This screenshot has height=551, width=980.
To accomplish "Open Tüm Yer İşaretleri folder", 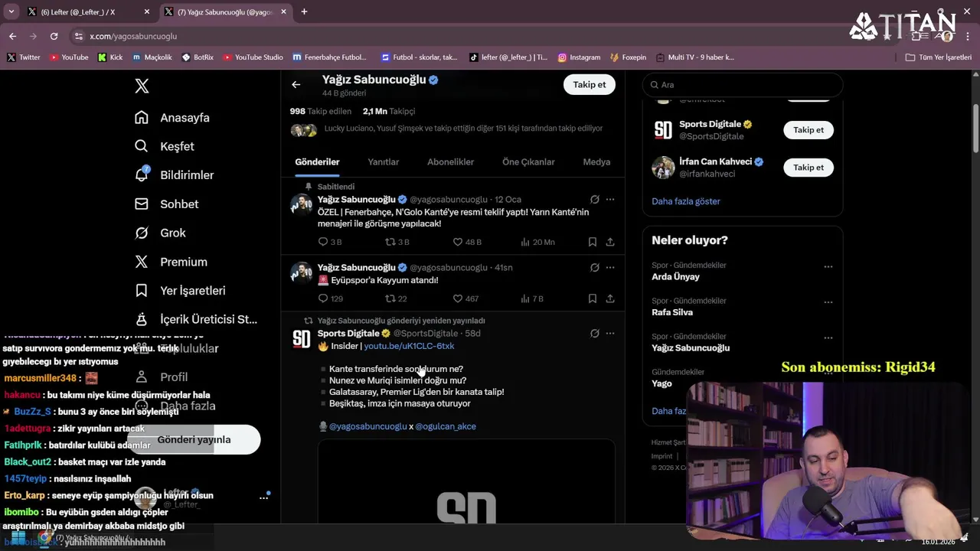I will pyautogui.click(x=939, y=57).
